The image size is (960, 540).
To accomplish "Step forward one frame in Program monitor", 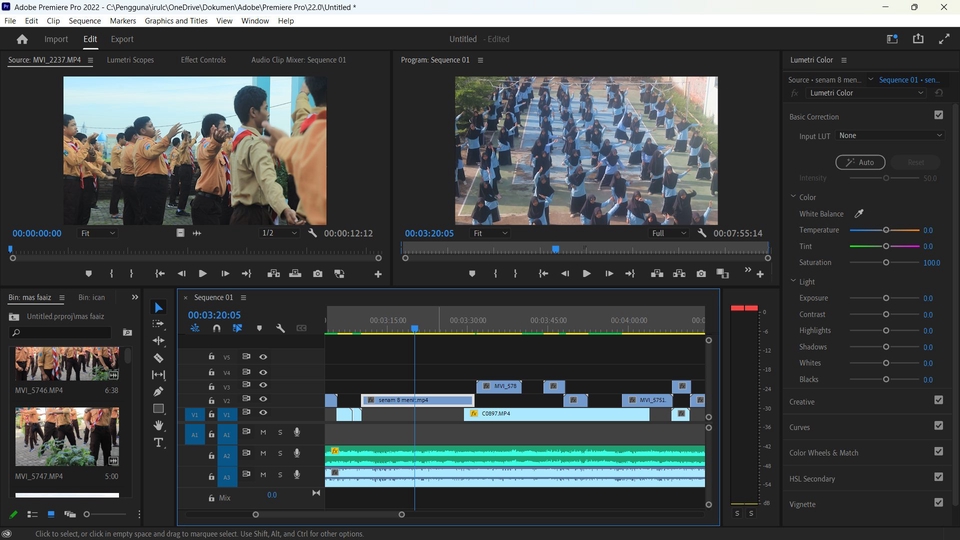I will coord(609,274).
